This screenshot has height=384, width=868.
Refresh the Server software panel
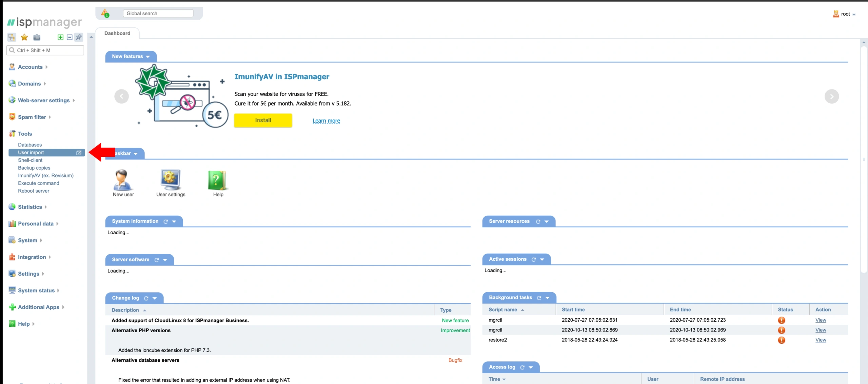[157, 260]
